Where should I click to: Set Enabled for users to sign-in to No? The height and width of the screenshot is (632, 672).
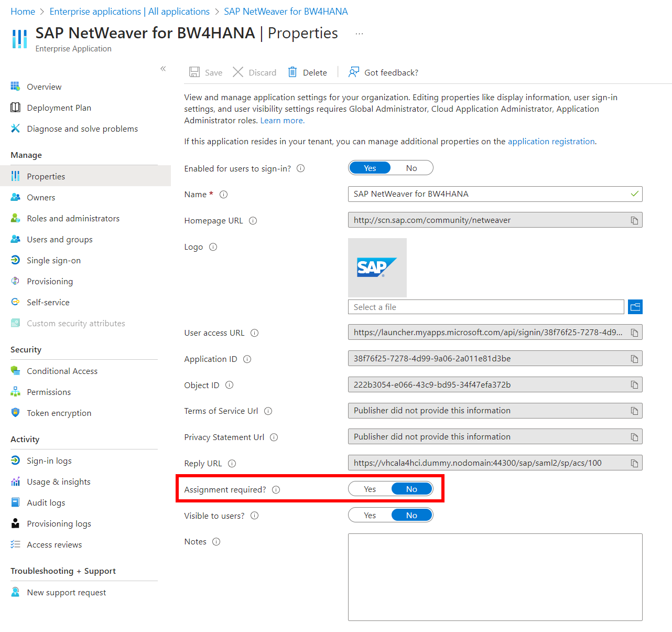(411, 168)
